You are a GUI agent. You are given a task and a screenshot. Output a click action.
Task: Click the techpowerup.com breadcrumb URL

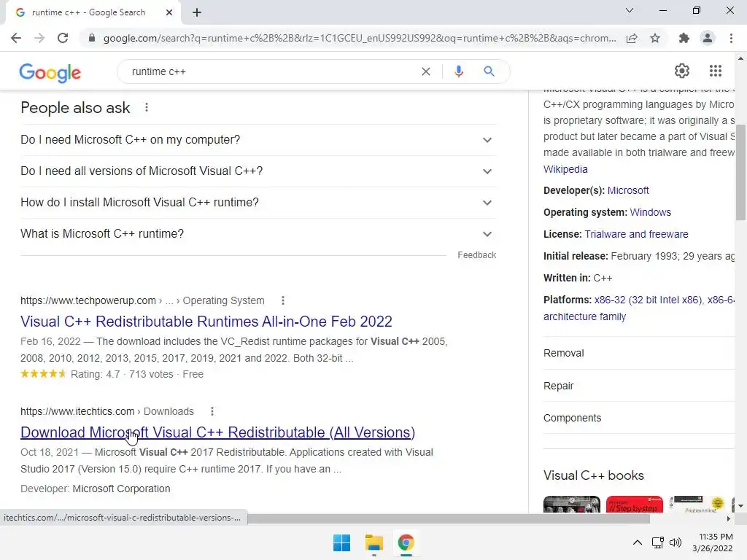click(x=142, y=300)
